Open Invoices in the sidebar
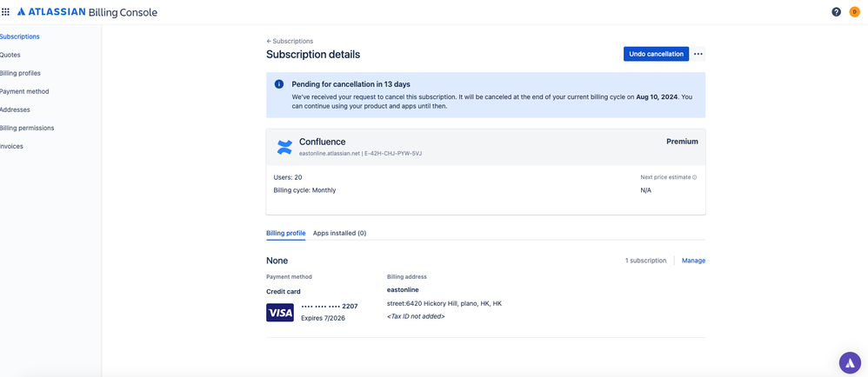 pyautogui.click(x=11, y=146)
